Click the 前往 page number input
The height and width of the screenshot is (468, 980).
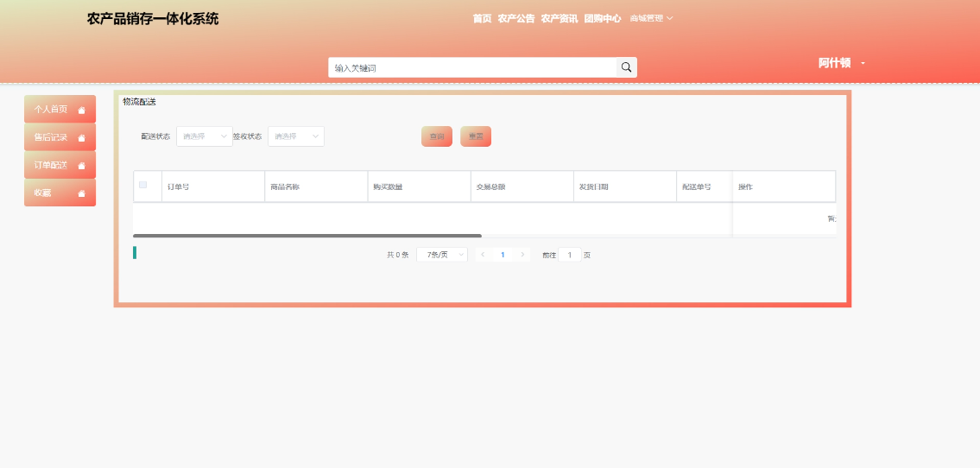pyautogui.click(x=569, y=255)
